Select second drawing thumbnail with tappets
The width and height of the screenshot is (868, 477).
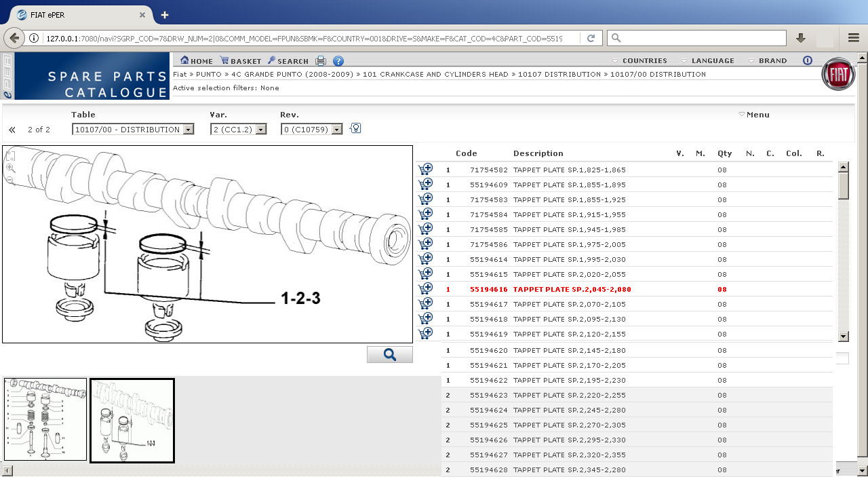(x=132, y=420)
